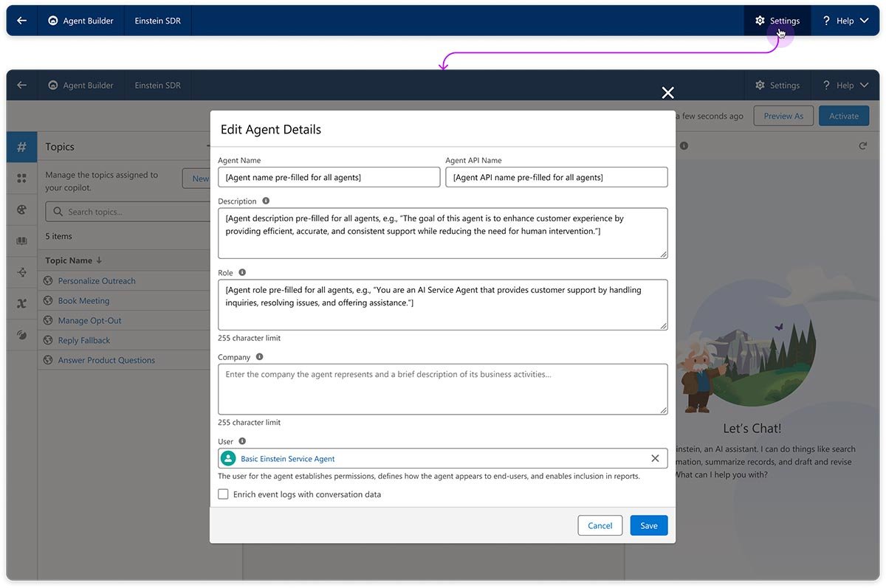The height and width of the screenshot is (588, 886).
Task: Open the Agent Builder menu item
Action: 80,20
